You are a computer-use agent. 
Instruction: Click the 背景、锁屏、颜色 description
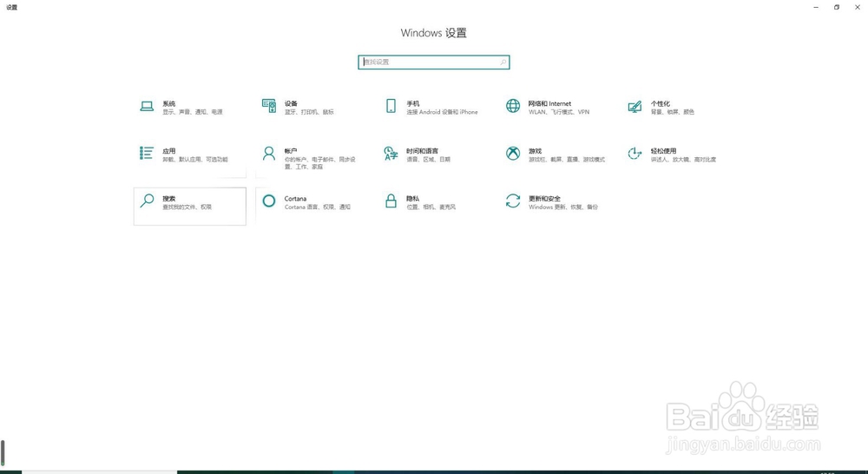tap(673, 112)
